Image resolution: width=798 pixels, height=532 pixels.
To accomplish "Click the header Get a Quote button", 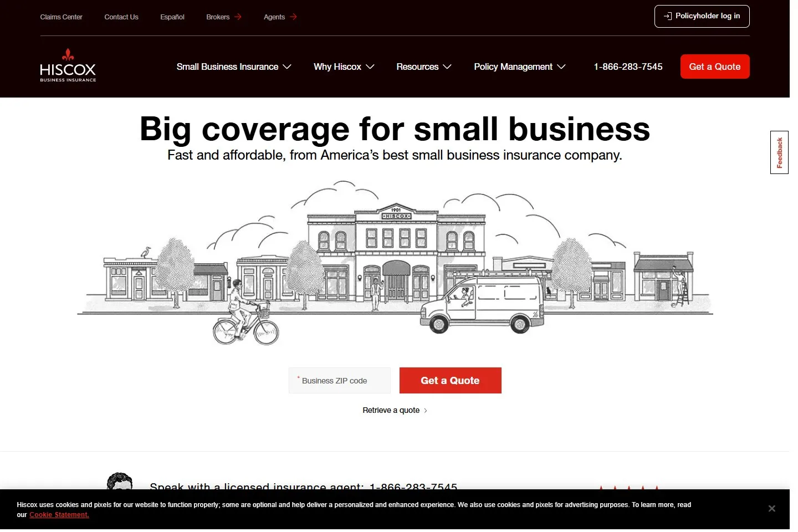I will click(715, 66).
